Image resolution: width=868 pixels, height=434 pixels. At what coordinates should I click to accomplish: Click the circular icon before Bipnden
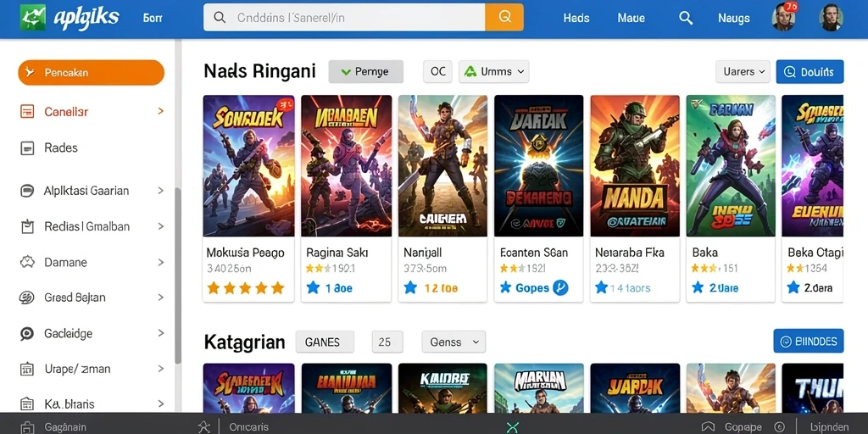coord(780,427)
